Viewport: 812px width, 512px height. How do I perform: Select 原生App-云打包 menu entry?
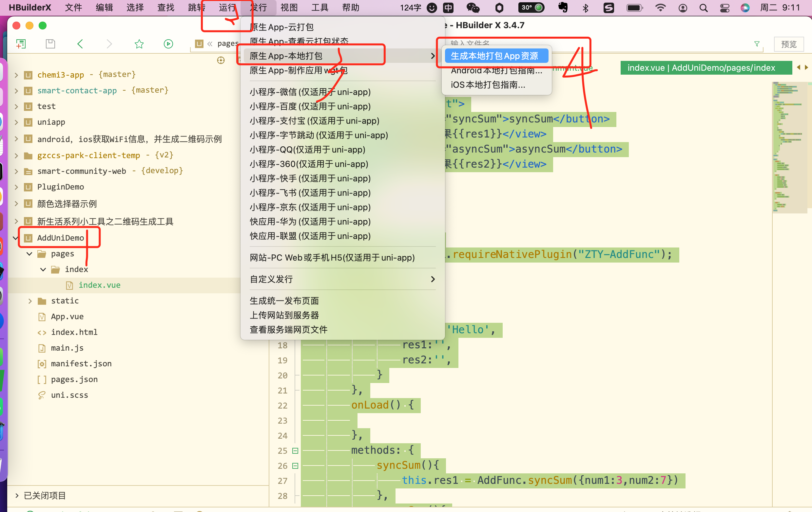tap(342, 27)
